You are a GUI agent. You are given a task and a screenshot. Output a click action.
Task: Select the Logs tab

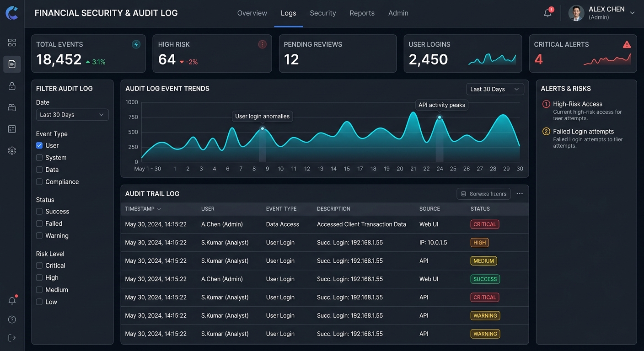(x=289, y=13)
